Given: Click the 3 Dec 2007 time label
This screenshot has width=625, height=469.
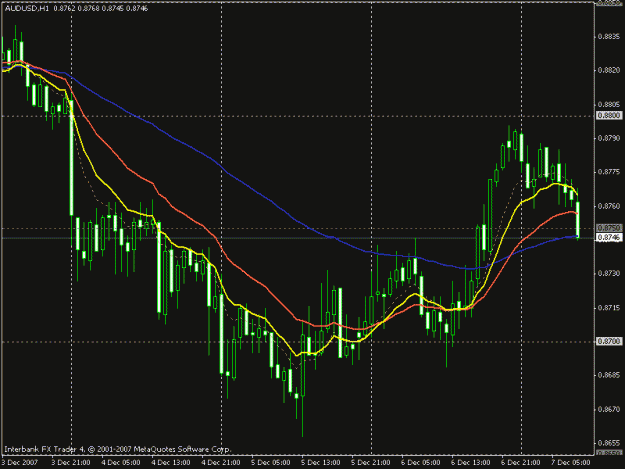Looking at the screenshot, I should click(20, 463).
